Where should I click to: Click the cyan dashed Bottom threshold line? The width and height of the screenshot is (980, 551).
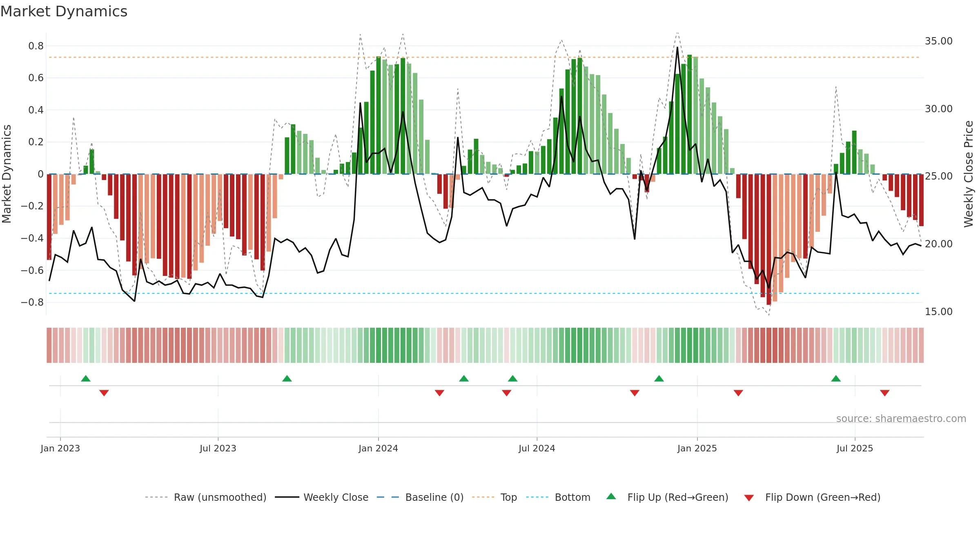[484, 293]
